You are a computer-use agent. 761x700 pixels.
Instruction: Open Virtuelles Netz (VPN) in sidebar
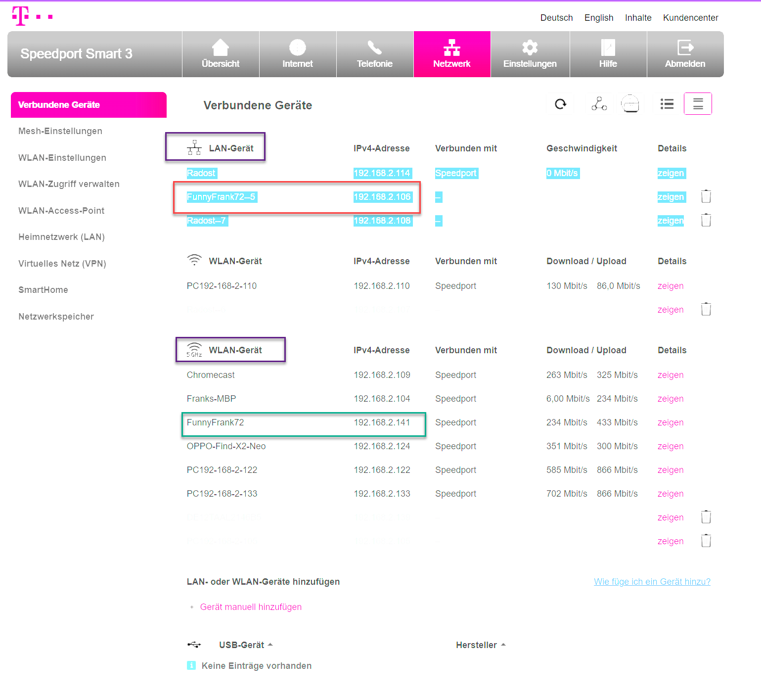click(62, 264)
